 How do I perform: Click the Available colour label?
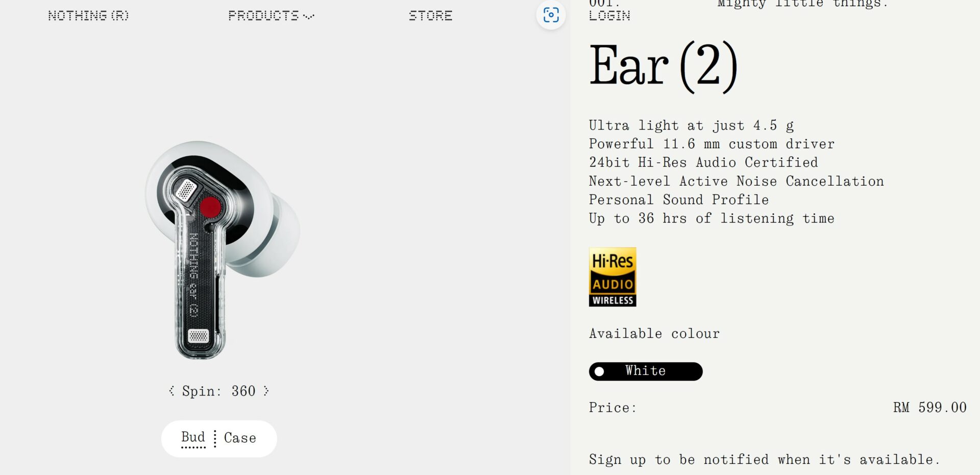[x=654, y=334]
